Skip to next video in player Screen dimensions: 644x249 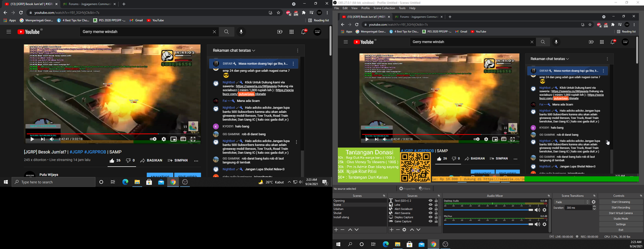[43, 139]
